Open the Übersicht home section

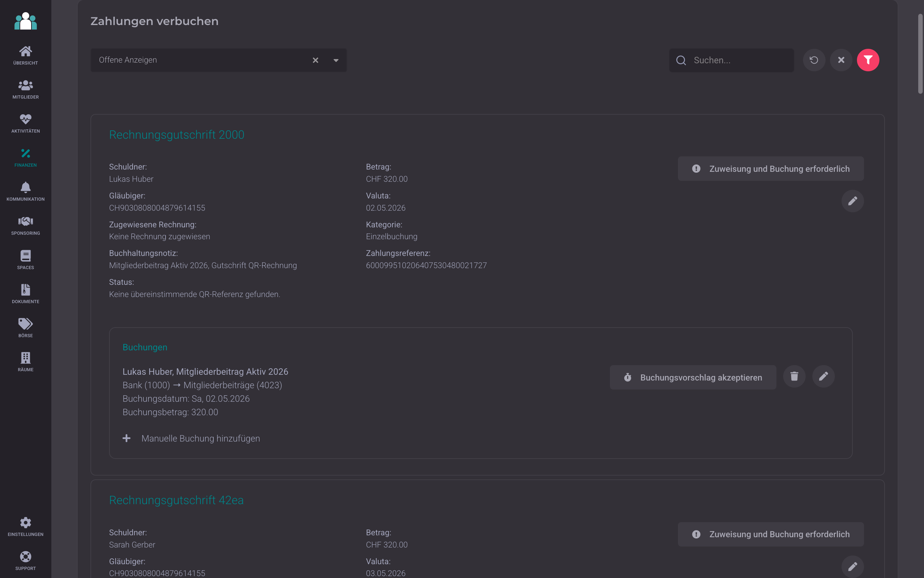tap(26, 56)
